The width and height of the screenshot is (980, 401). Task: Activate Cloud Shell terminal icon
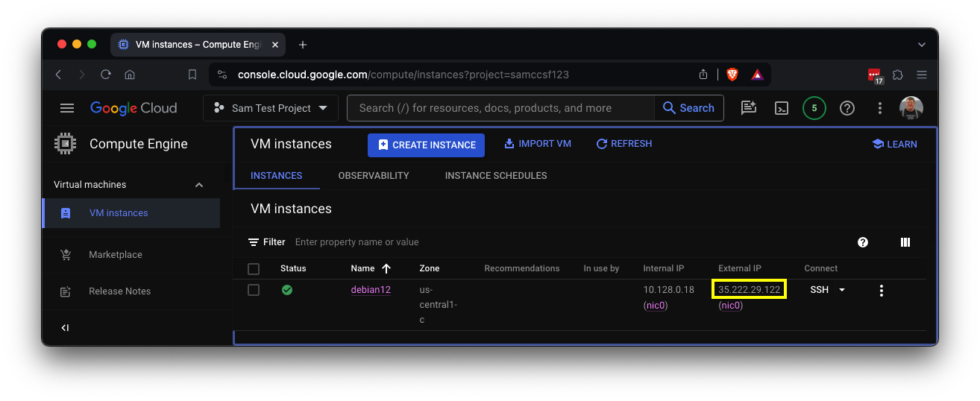(x=781, y=108)
